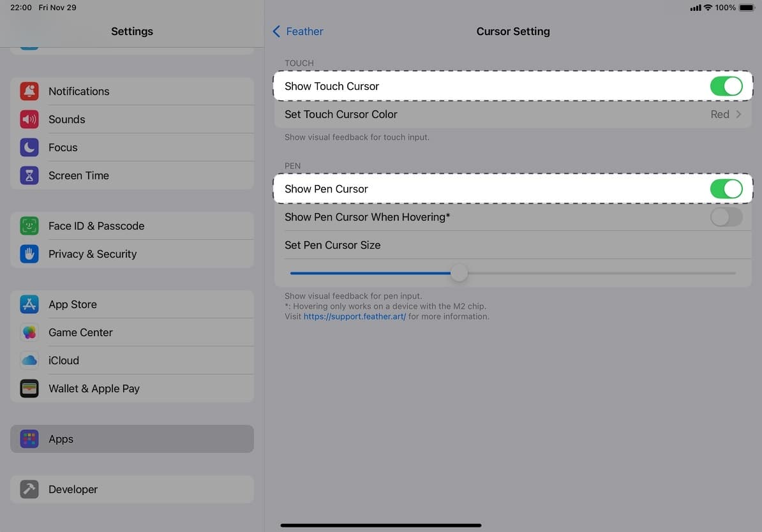
Task: Select the Wallet & Apple Pay label
Action: point(94,388)
